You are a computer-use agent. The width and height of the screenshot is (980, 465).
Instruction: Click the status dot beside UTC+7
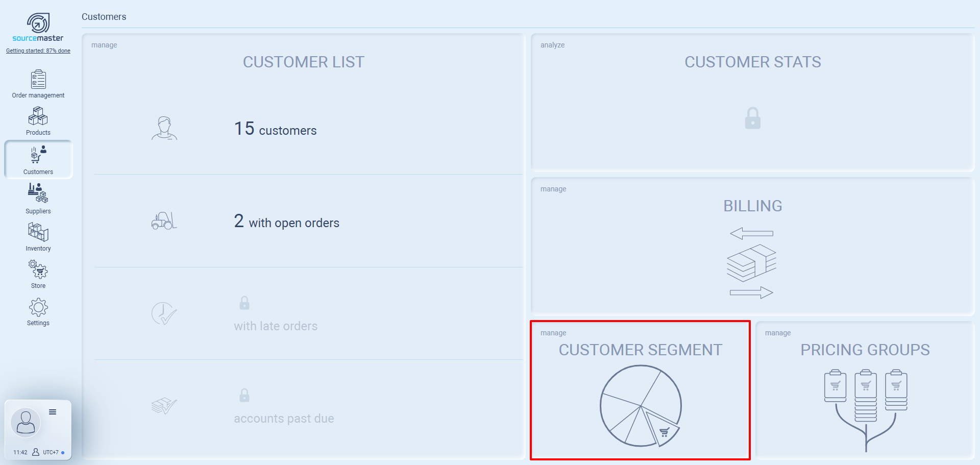(63, 453)
